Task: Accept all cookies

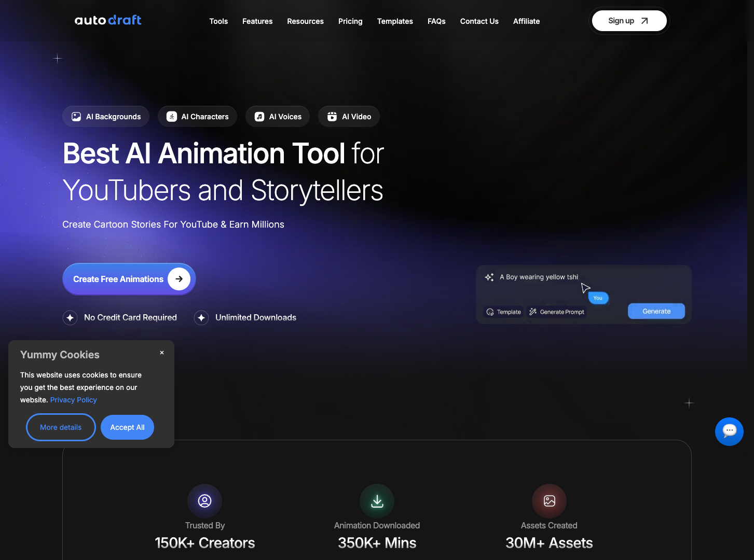Action: [x=127, y=427]
